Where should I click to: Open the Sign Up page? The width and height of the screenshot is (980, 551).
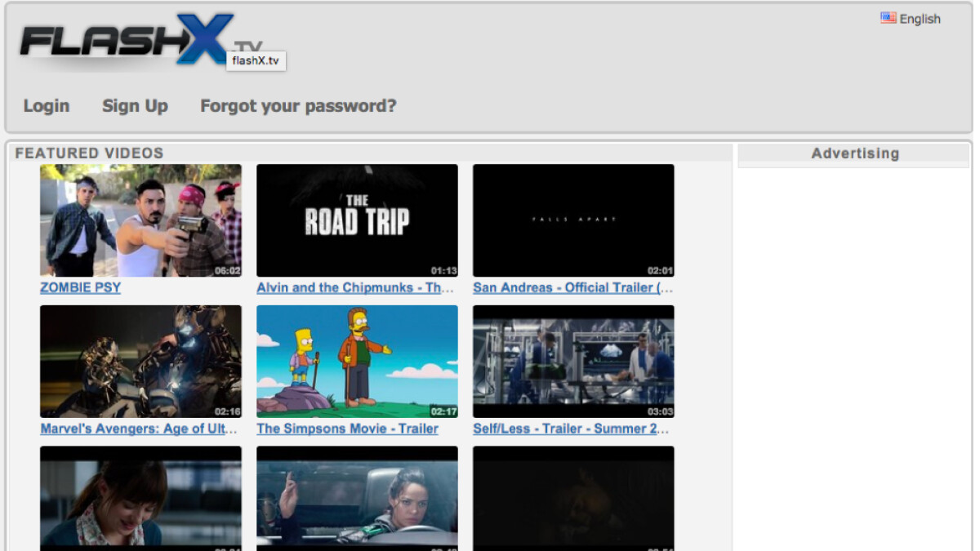coord(134,105)
